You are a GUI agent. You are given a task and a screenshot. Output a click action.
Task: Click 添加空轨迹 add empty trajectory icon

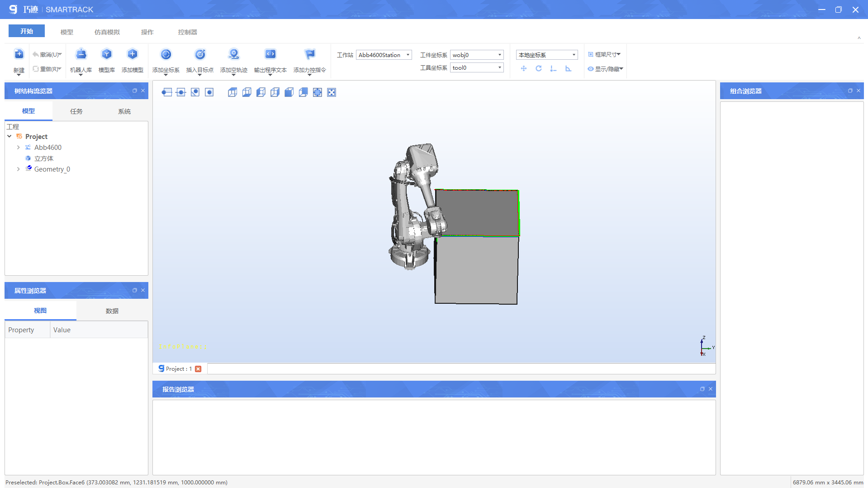[234, 54]
